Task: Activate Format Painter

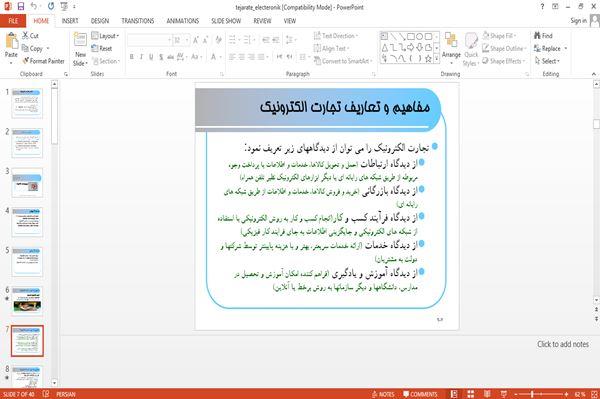Action: coord(43,61)
